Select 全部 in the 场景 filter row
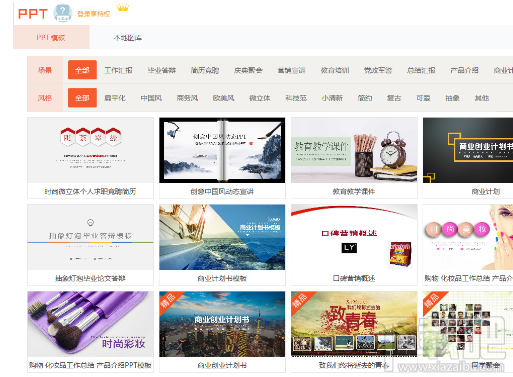This screenshot has height=377, width=513. tap(82, 70)
